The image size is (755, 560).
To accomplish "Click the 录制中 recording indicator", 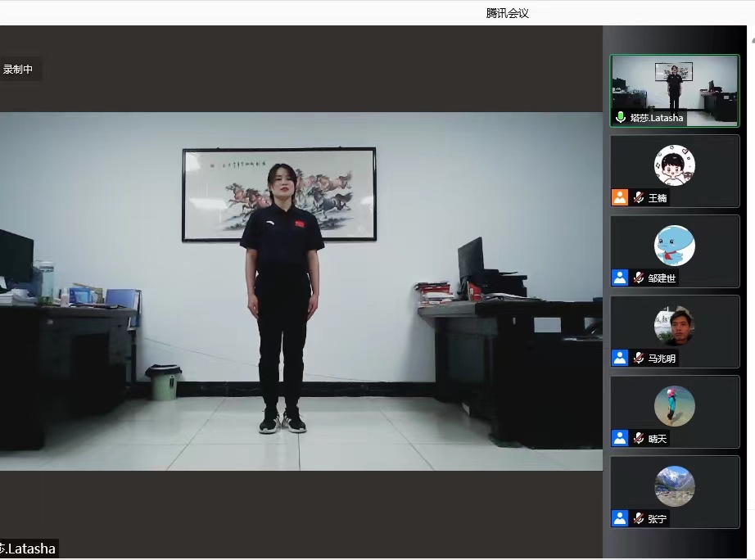I will point(18,70).
